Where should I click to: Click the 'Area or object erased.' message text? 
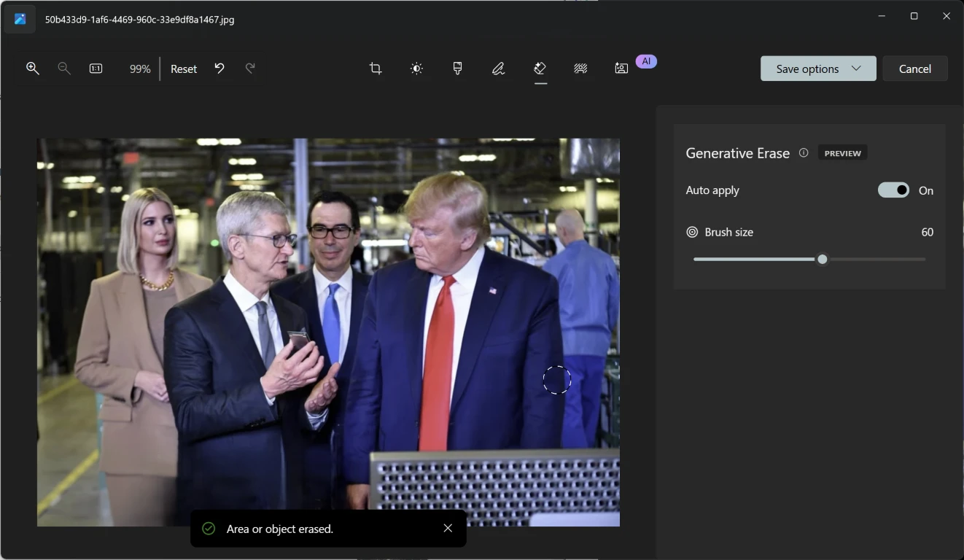(280, 529)
